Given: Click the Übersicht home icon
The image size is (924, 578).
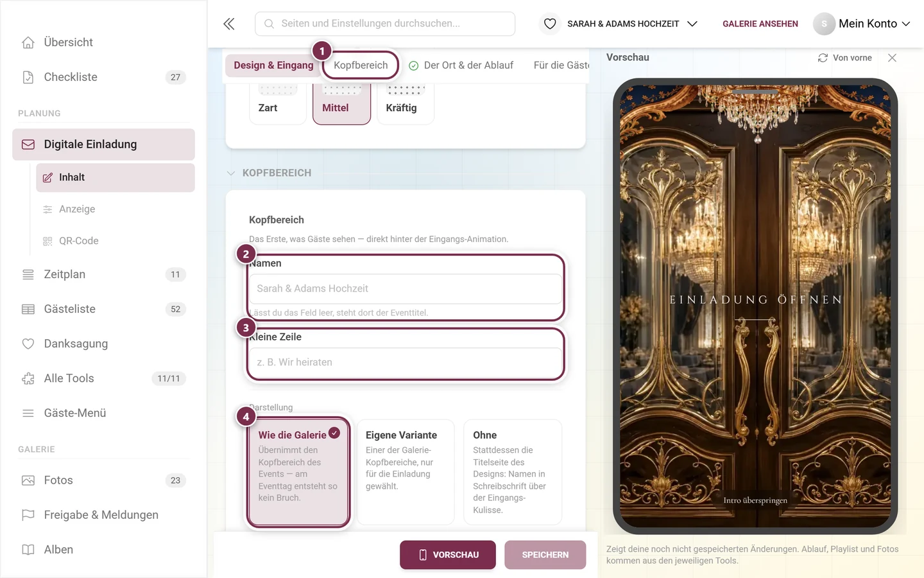Looking at the screenshot, I should pos(28,42).
